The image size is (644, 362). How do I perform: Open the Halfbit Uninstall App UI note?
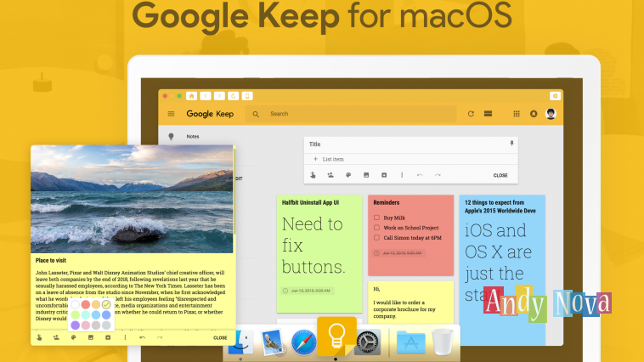[319, 253]
